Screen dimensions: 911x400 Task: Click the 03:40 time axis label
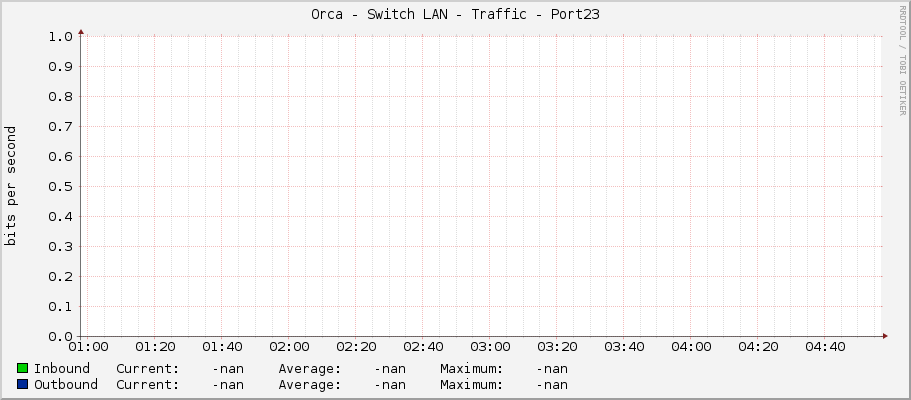pos(624,347)
